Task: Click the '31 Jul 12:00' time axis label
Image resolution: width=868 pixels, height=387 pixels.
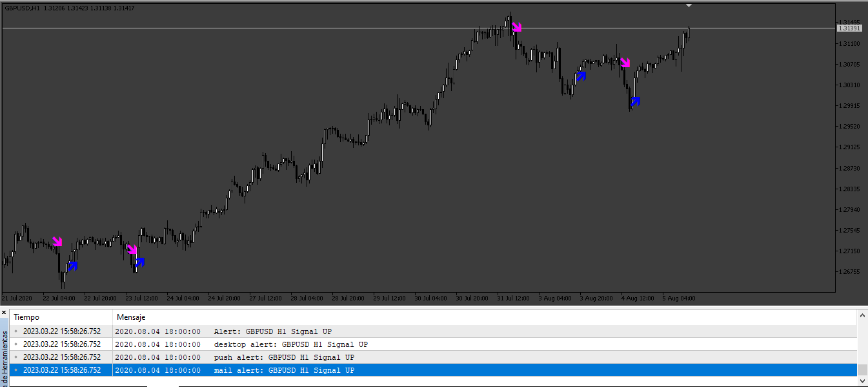Action: [x=513, y=298]
